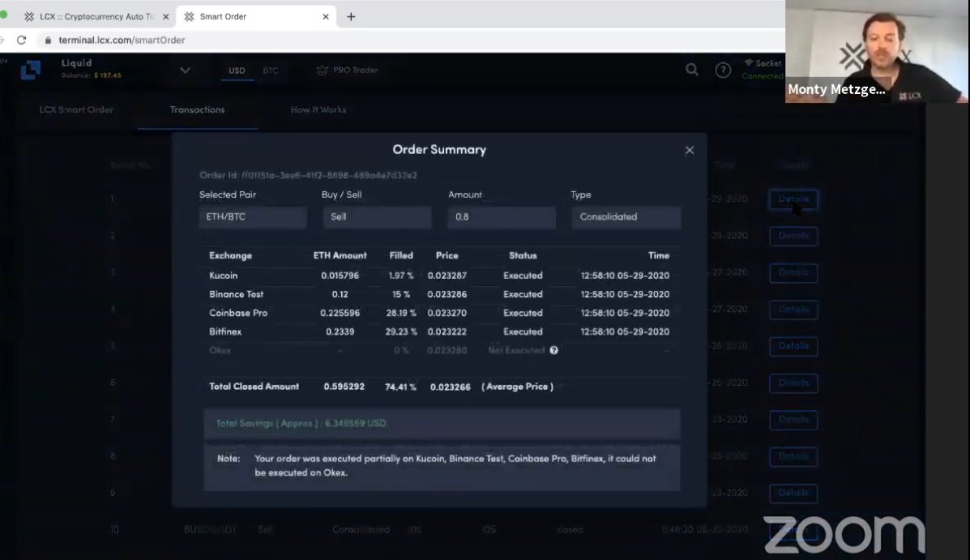The height and width of the screenshot is (560, 970).
Task: Click the padlock icon in the address bar
Action: point(49,38)
